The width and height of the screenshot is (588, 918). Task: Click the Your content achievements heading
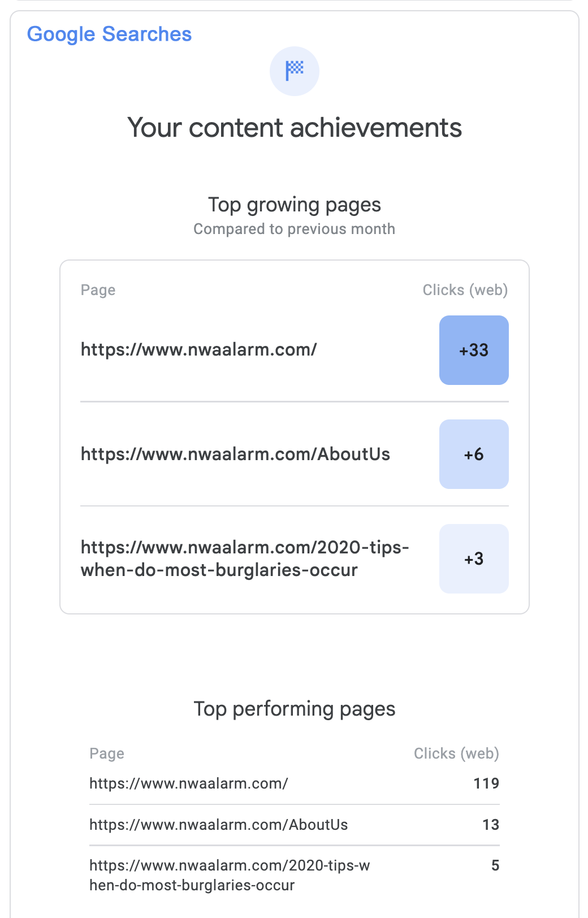(294, 128)
